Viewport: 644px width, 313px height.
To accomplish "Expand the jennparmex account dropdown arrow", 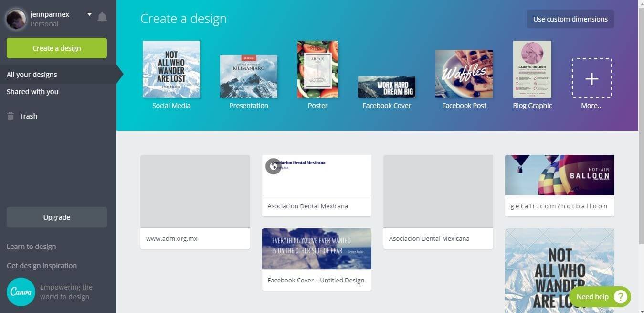I will (89, 14).
